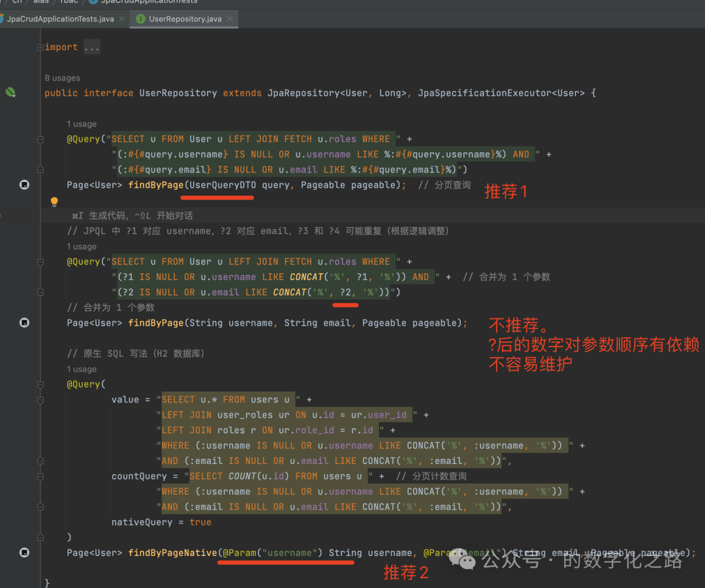Click the interface icon on UserRepository.java tab
Screen dimensions: 705x588
pyautogui.click(x=141, y=19)
